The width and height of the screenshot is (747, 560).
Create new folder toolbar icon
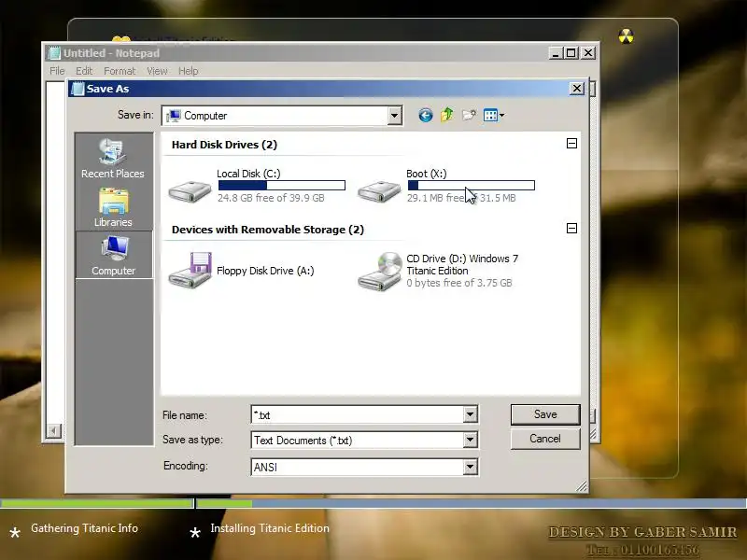point(469,115)
